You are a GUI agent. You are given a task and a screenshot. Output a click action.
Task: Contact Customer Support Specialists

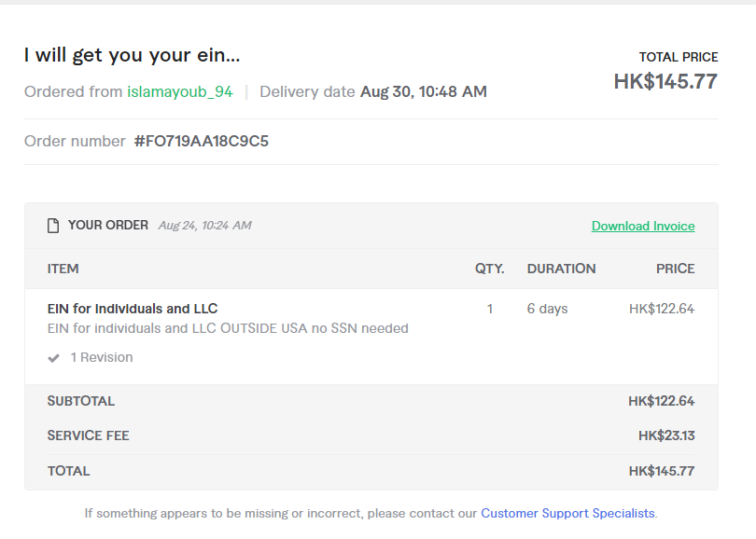click(567, 513)
